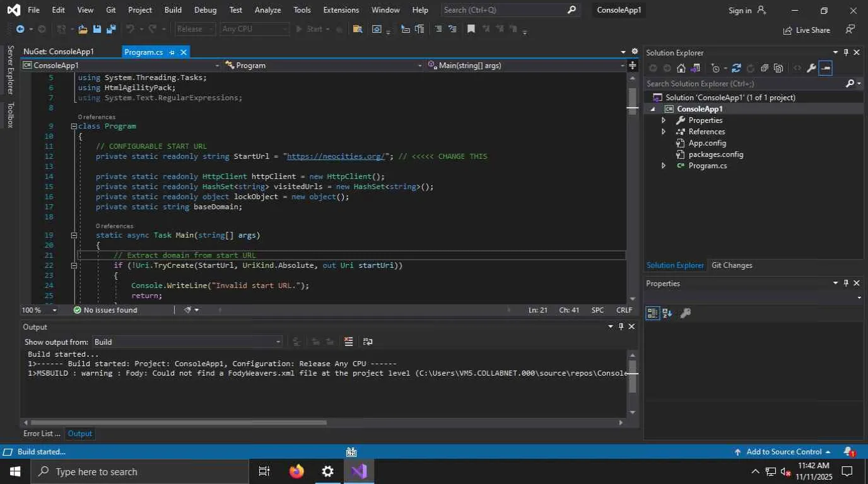Click the Clear All output icon
This screenshot has width=868, height=484.
348,342
